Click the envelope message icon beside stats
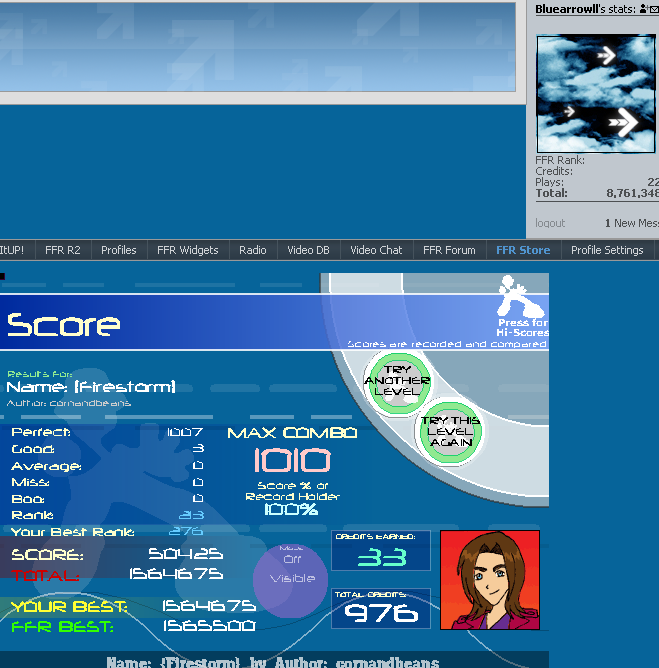659x668 pixels. 655,9
